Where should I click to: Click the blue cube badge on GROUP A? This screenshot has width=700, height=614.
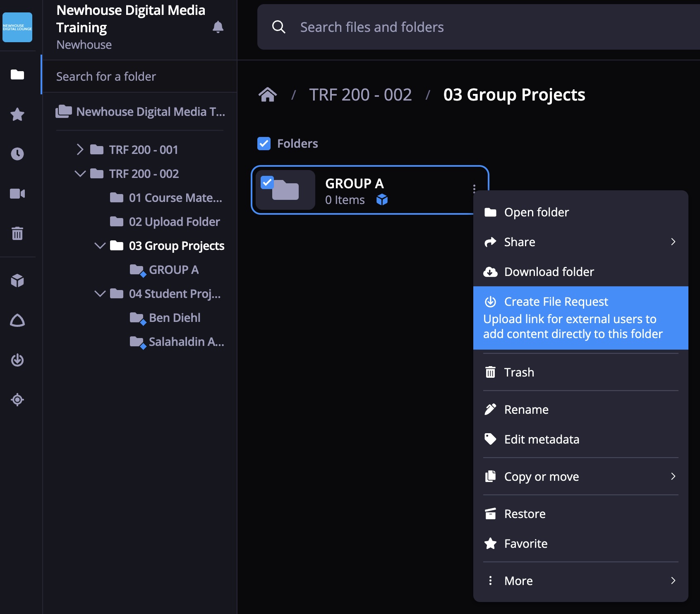(382, 200)
